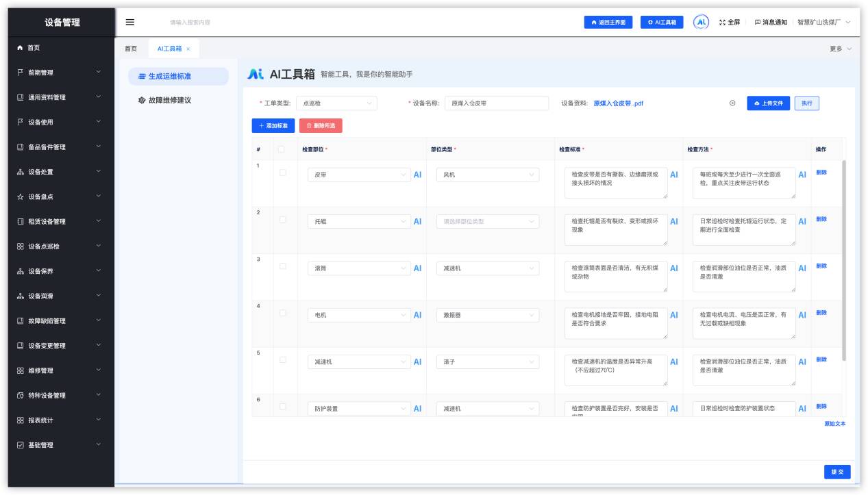Select 生成运维标准 in the left panel

(179, 76)
